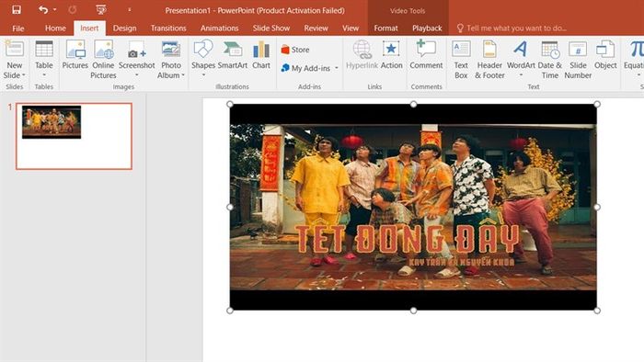
Task: Expand the Shapes gallery dropdown
Action: coord(203,75)
